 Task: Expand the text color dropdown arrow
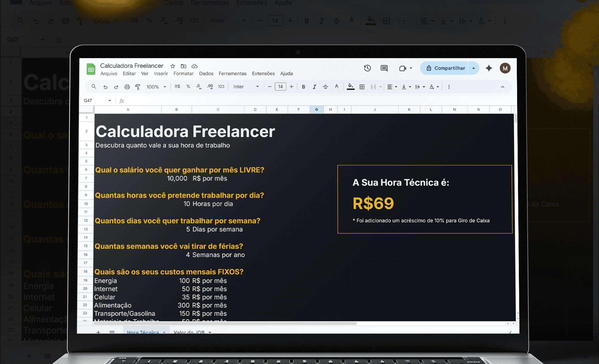click(x=438, y=86)
